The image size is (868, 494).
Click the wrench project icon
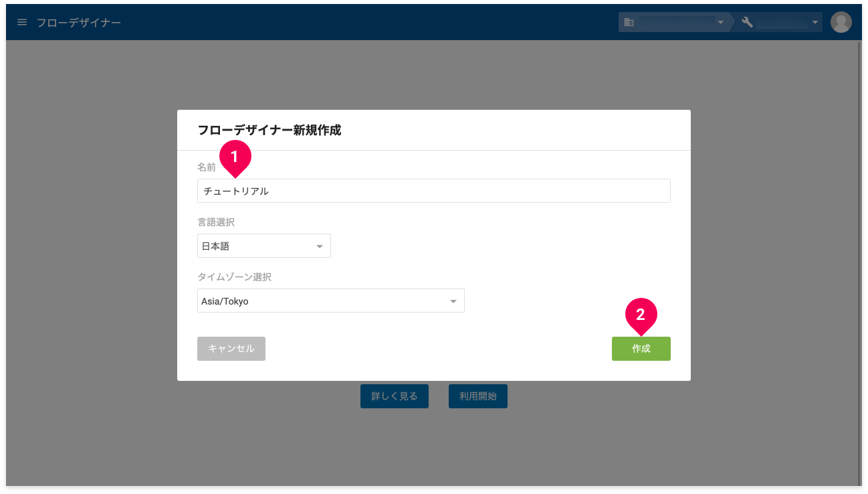748,23
